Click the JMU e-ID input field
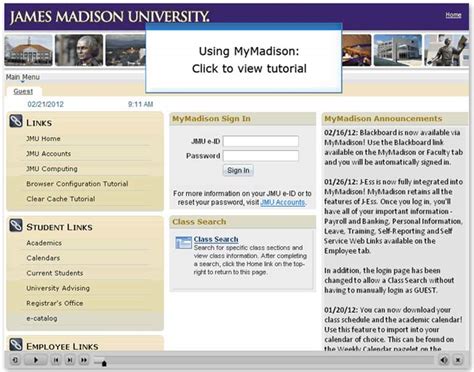 [261, 141]
